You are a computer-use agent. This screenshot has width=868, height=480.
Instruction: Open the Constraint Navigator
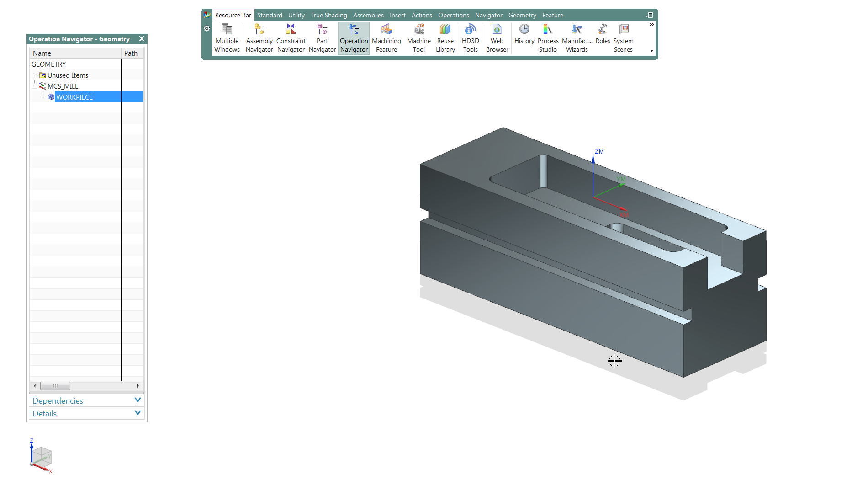click(291, 38)
